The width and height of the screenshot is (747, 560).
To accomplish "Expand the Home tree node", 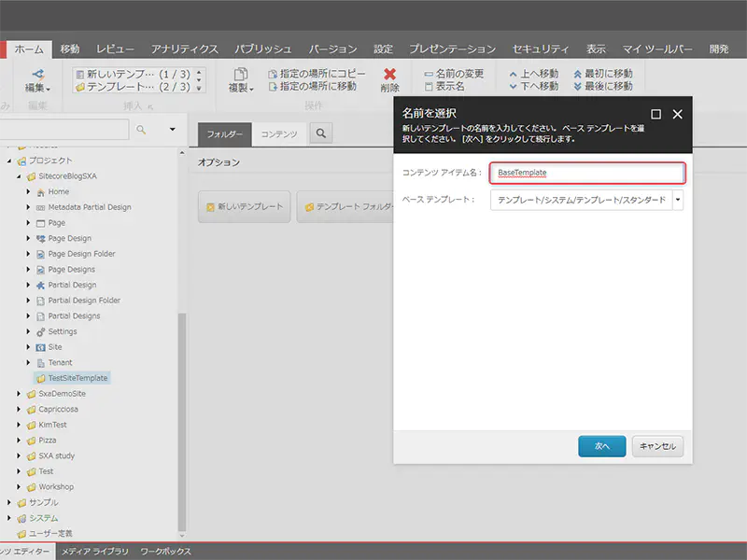I will [28, 192].
